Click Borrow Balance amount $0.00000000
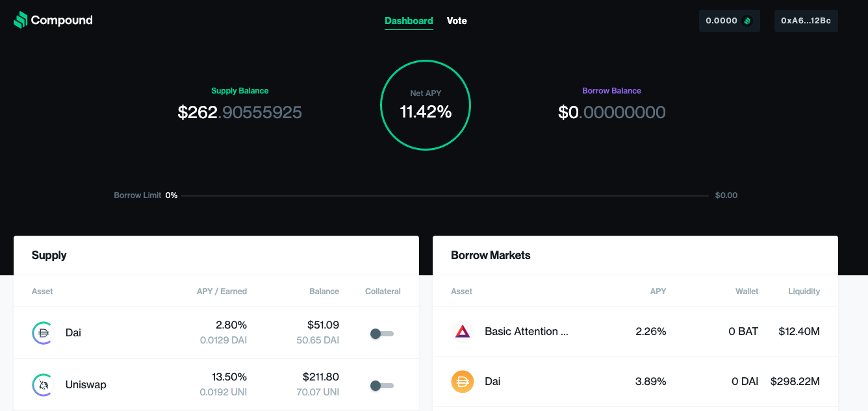868x411 pixels. click(612, 112)
